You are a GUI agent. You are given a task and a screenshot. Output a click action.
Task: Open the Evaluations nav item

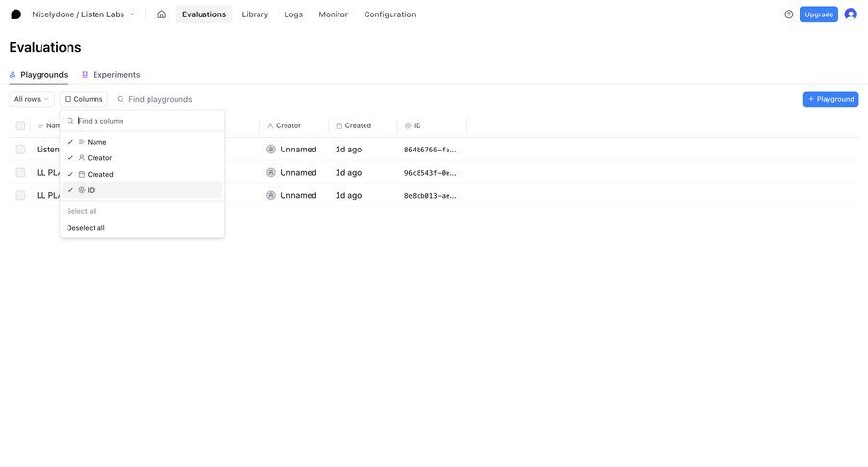pos(203,14)
